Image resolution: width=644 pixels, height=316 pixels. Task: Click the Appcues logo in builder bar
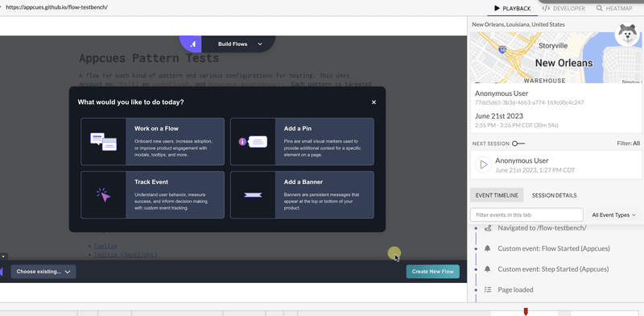tap(192, 44)
